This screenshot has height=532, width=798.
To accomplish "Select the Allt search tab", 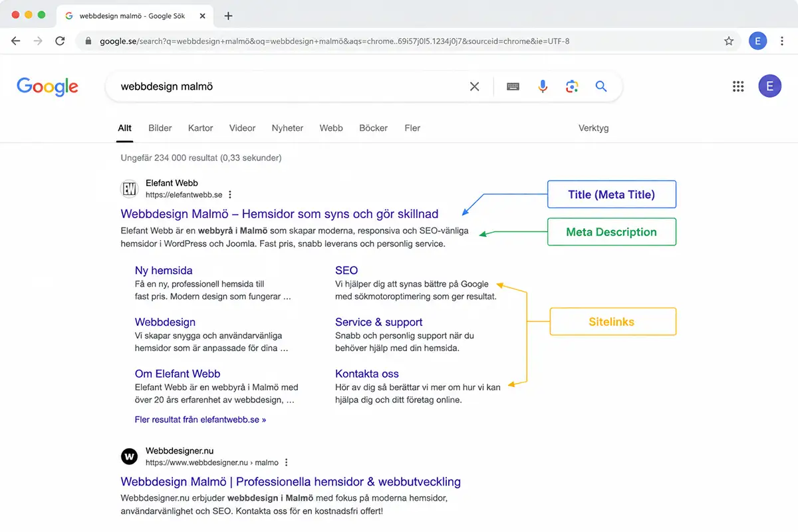I will click(x=125, y=128).
